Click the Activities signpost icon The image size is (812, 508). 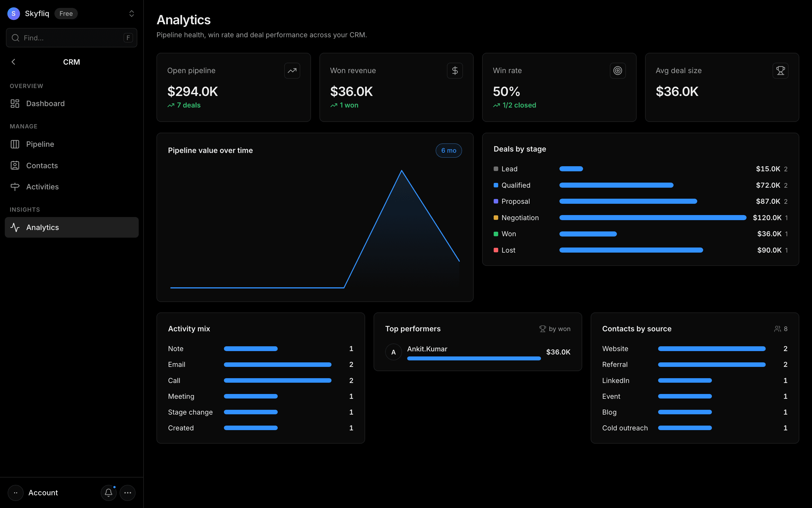15,187
